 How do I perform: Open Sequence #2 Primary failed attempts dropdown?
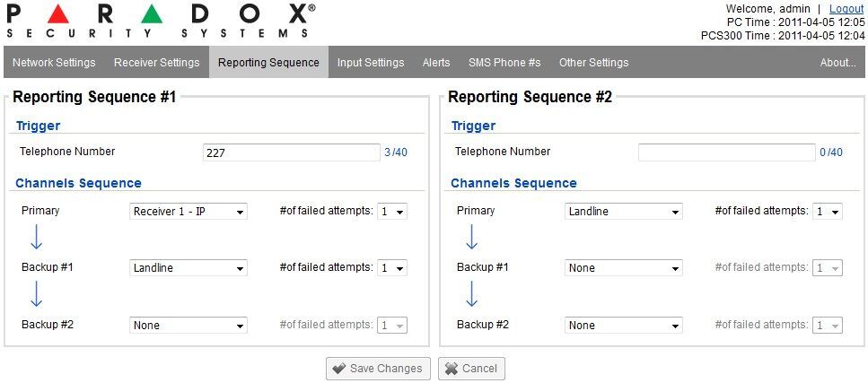(827, 212)
